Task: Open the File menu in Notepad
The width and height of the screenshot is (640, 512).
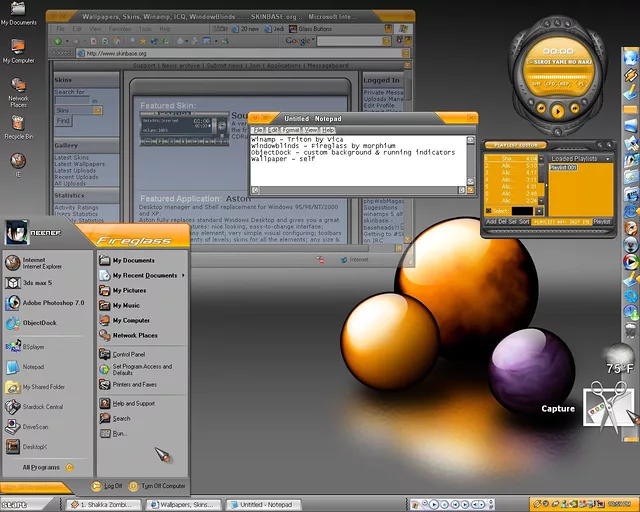Action: tap(259, 130)
